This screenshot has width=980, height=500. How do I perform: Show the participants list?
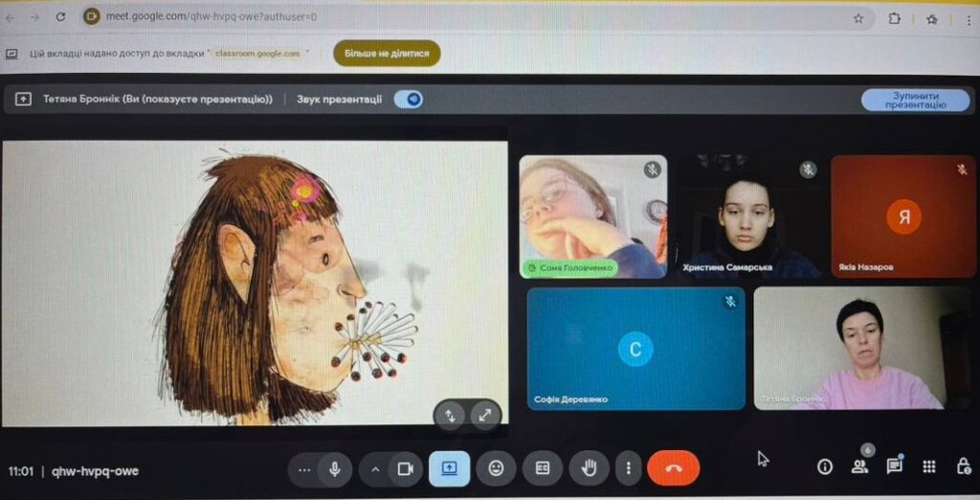[x=859, y=466]
